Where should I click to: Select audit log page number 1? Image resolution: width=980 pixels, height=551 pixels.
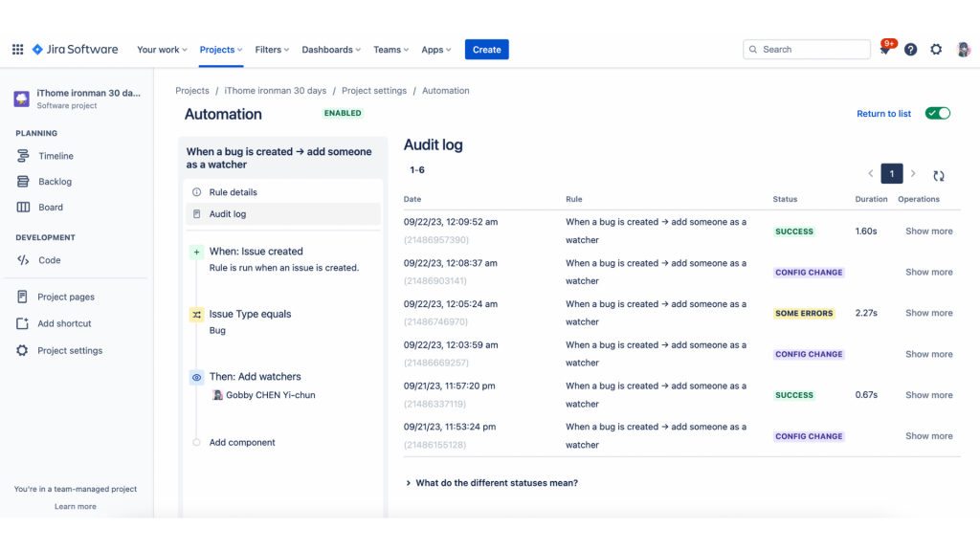click(x=892, y=174)
